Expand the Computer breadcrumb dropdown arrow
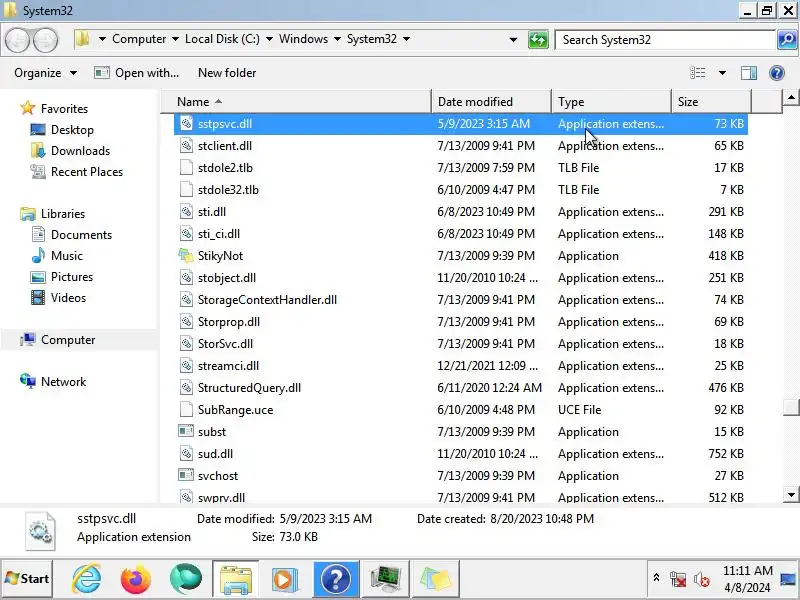Image resolution: width=800 pixels, height=600 pixels. pos(175,39)
